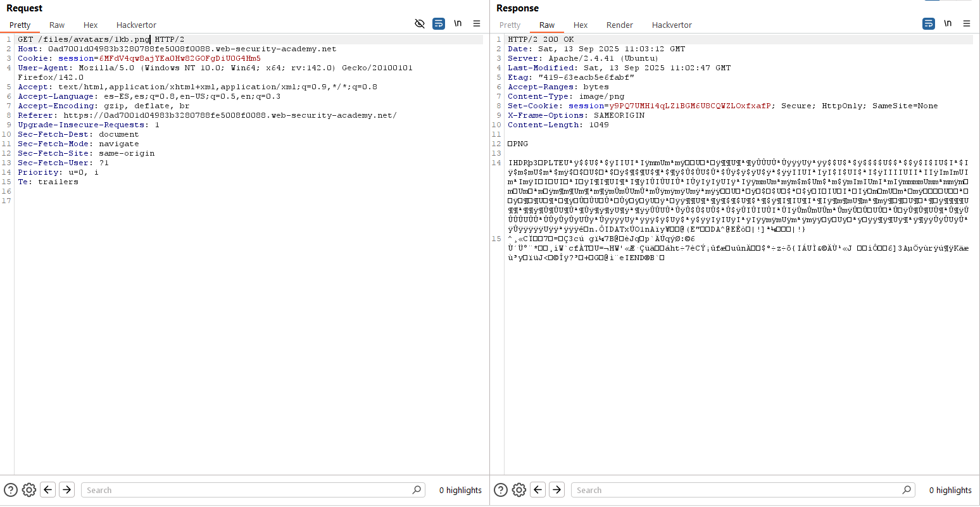Show non-printable characters in Response panel
Viewport: 980px width, 507px height.
point(948,23)
